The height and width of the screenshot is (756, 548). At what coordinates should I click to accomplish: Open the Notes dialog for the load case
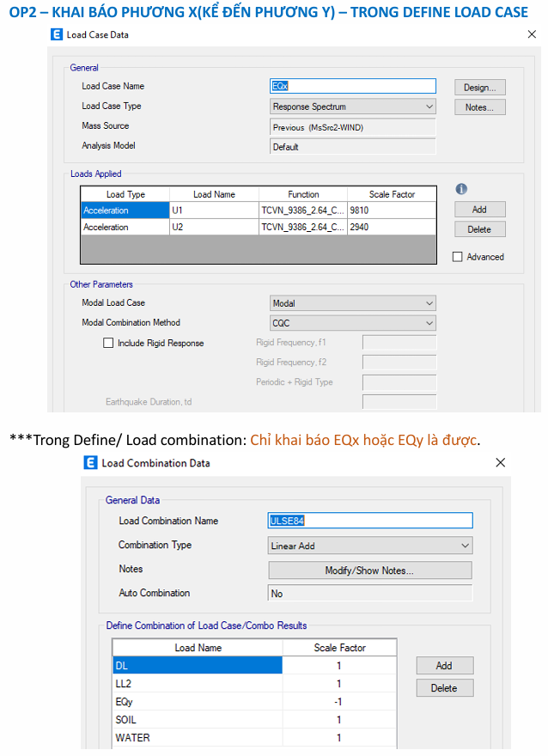(479, 107)
